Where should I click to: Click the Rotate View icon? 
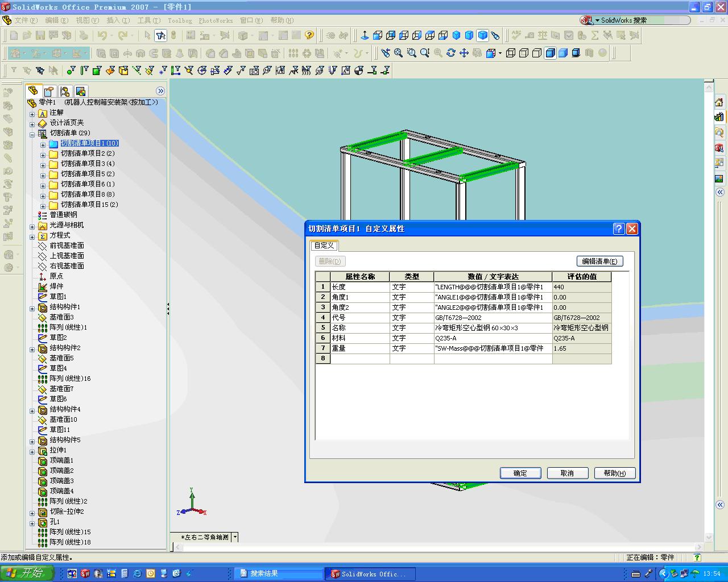(451, 53)
